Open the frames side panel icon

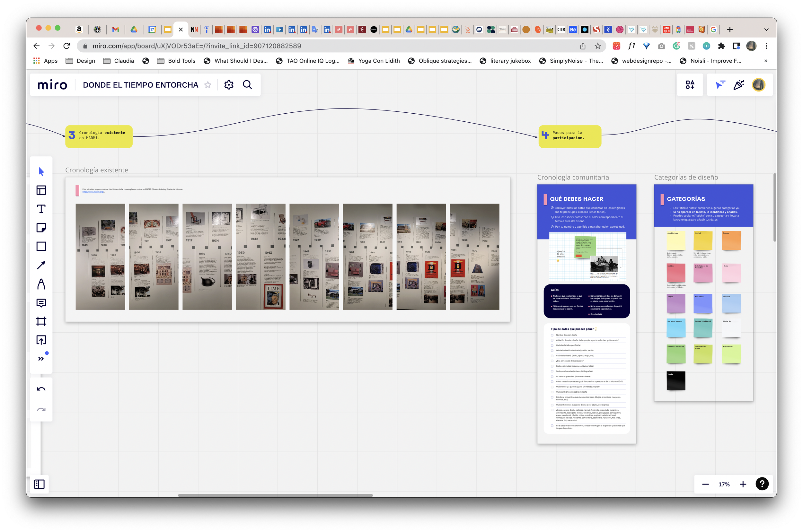tap(40, 484)
